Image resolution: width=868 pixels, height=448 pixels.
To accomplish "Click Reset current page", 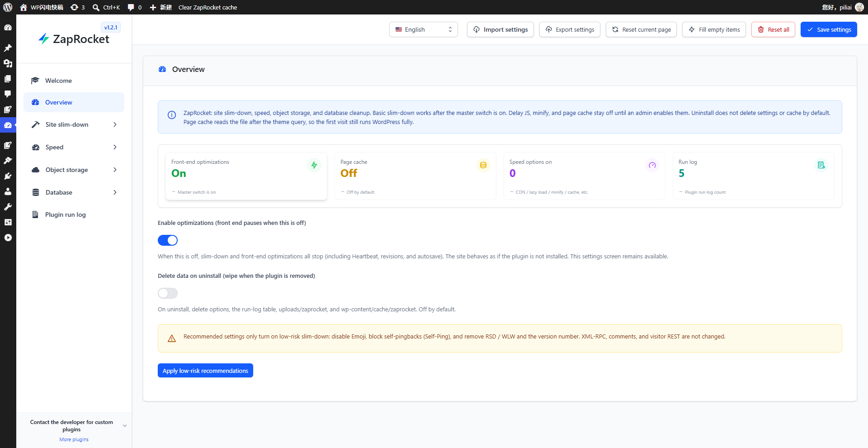I will pyautogui.click(x=641, y=29).
